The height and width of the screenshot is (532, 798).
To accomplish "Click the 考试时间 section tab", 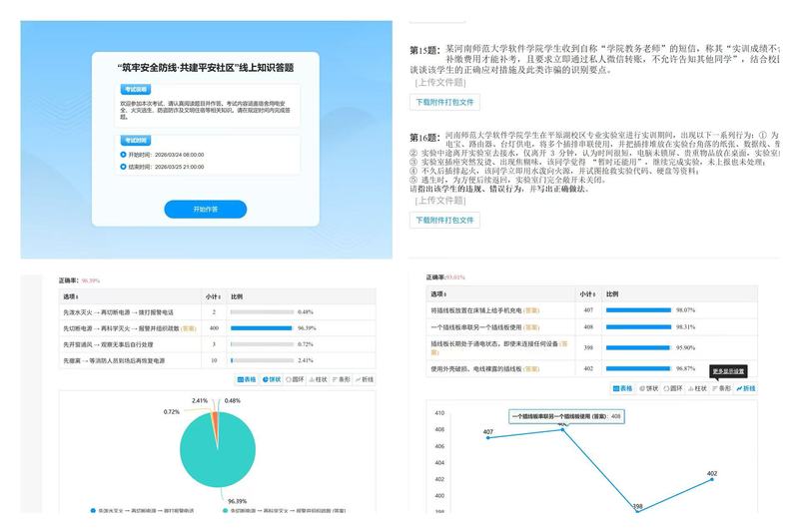I will [135, 141].
